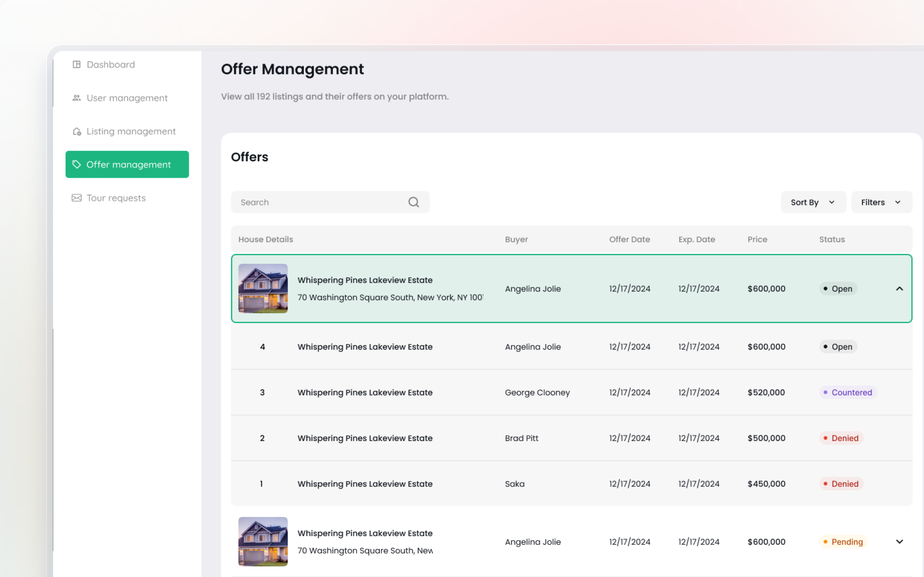
Task: Navigate to User management section
Action: coord(127,98)
